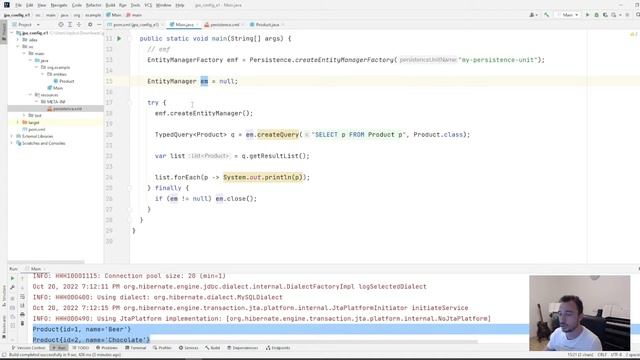The height and width of the screenshot is (360, 640).
Task: Run Main configuration with toolbar play button
Action: pos(587,15)
